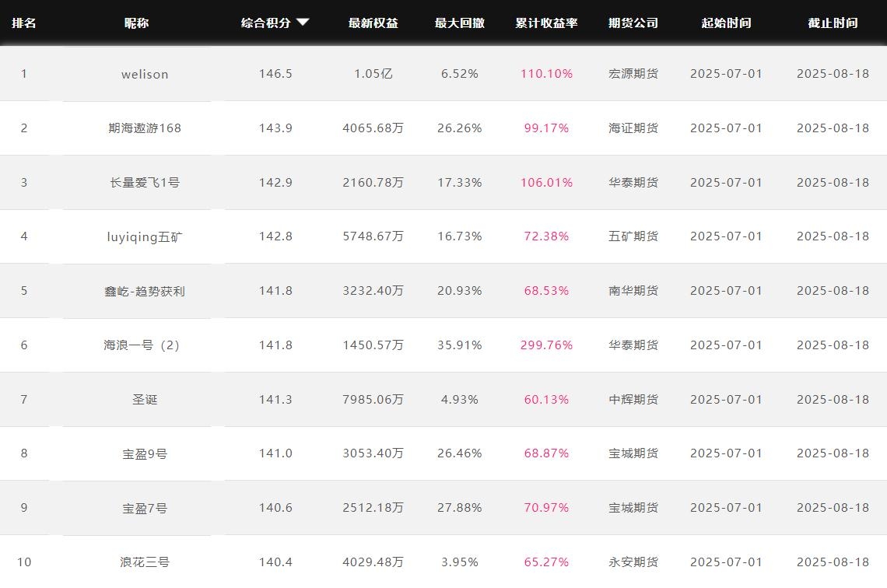This screenshot has height=588, width=887.
Task: Click the 综合积分 sort arrow icon
Action: pyautogui.click(x=303, y=23)
